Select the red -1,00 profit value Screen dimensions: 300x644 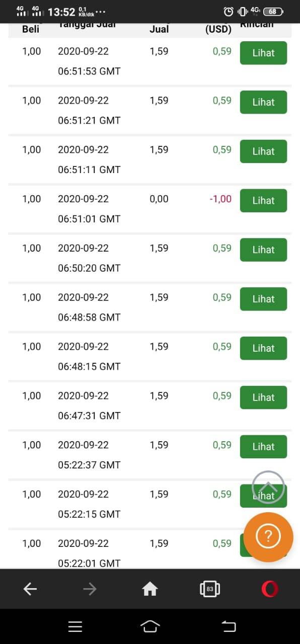(220, 199)
